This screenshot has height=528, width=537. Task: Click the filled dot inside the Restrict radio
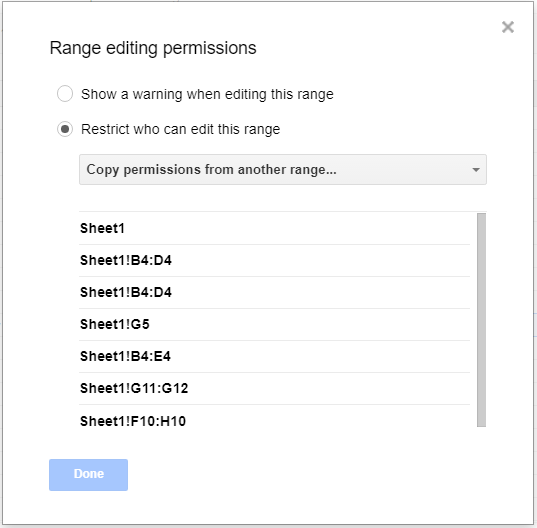pos(65,129)
